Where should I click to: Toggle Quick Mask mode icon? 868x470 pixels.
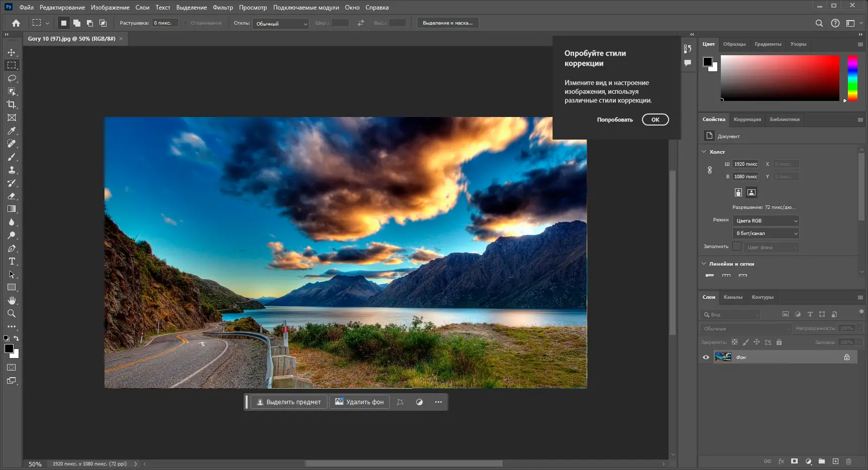[x=12, y=368]
